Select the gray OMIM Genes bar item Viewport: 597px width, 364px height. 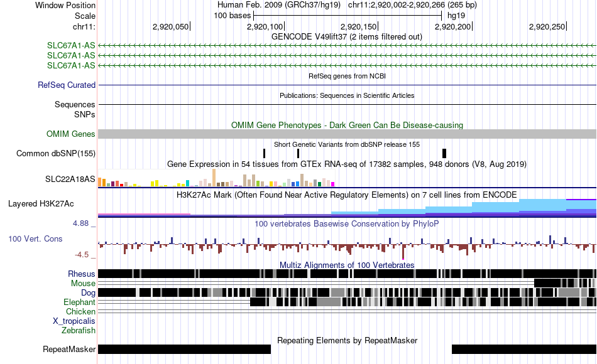pos(348,134)
